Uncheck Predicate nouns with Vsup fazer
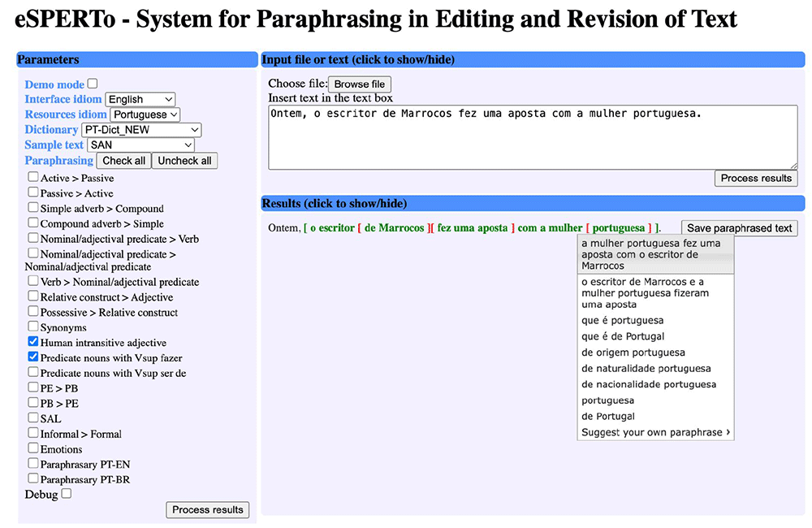The height and width of the screenshot is (528, 812). tap(33, 357)
